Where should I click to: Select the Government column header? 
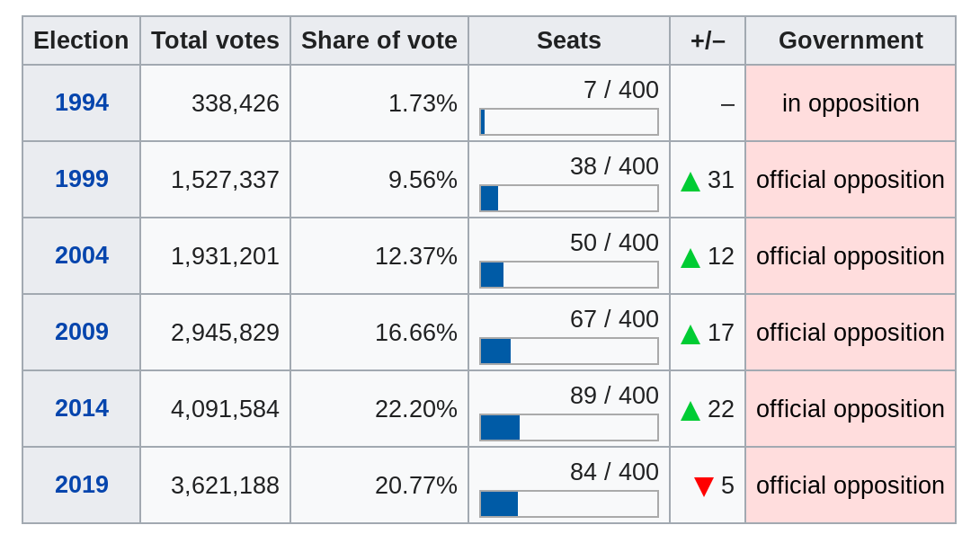[851, 40]
